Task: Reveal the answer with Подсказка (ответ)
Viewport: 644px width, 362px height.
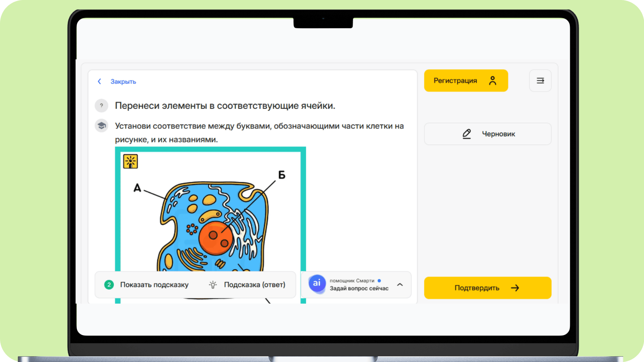Action: coord(254,285)
